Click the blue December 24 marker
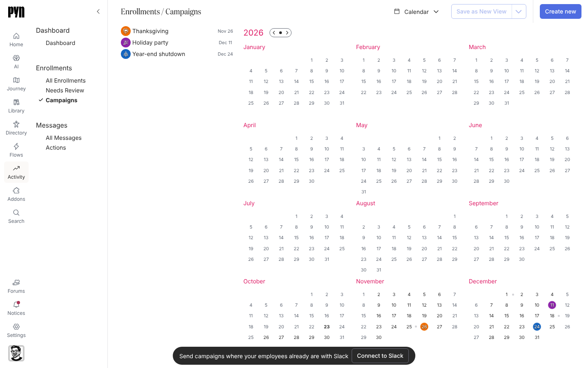This screenshot has width=588, height=368. point(537,327)
